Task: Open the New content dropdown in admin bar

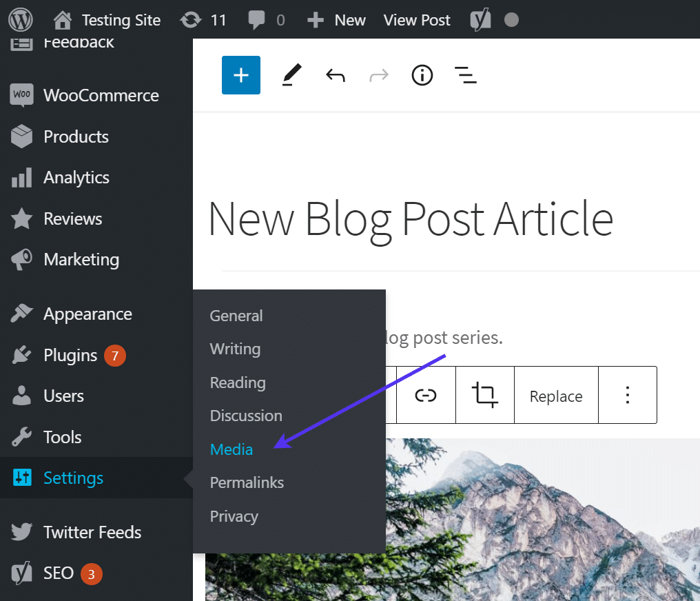Action: pyautogui.click(x=336, y=20)
